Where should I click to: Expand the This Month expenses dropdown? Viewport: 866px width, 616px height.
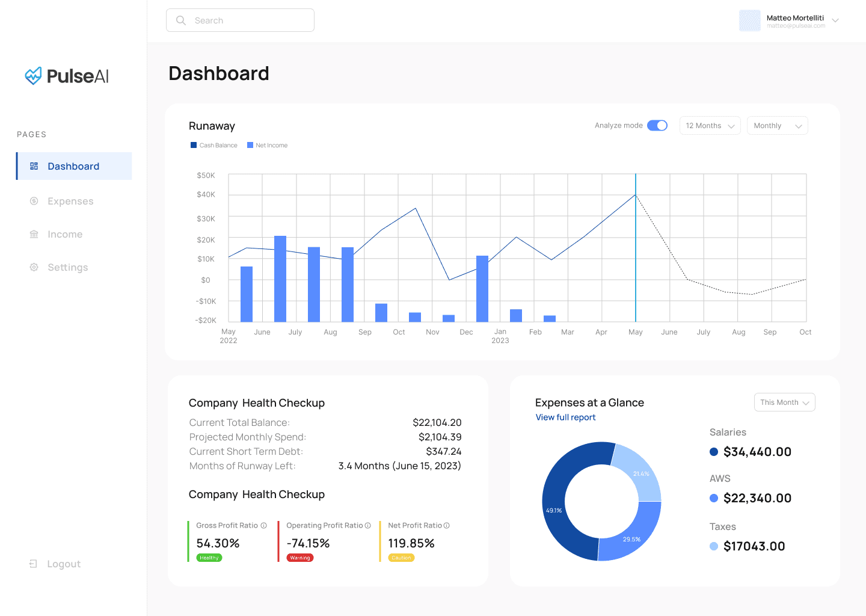pyautogui.click(x=784, y=402)
